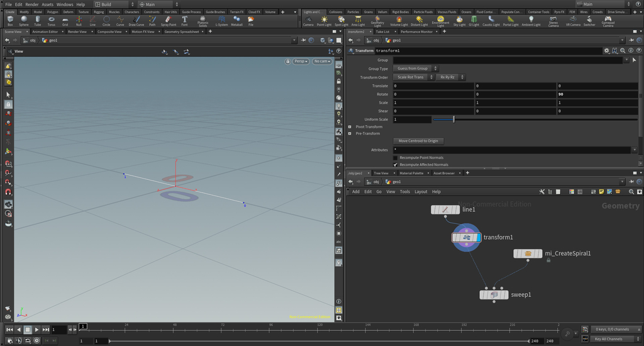Stop timeline playback
Image resolution: width=644 pixels, height=346 pixels.
(28, 330)
